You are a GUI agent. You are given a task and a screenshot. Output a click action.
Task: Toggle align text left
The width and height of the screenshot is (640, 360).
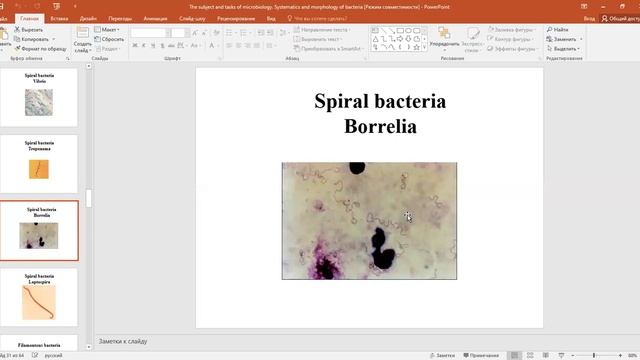tap(229, 45)
